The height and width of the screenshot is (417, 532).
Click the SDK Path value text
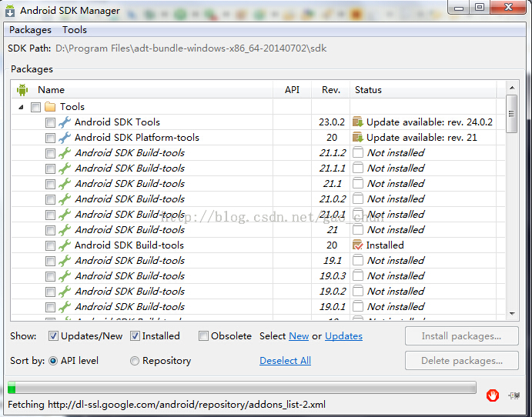[191, 48]
